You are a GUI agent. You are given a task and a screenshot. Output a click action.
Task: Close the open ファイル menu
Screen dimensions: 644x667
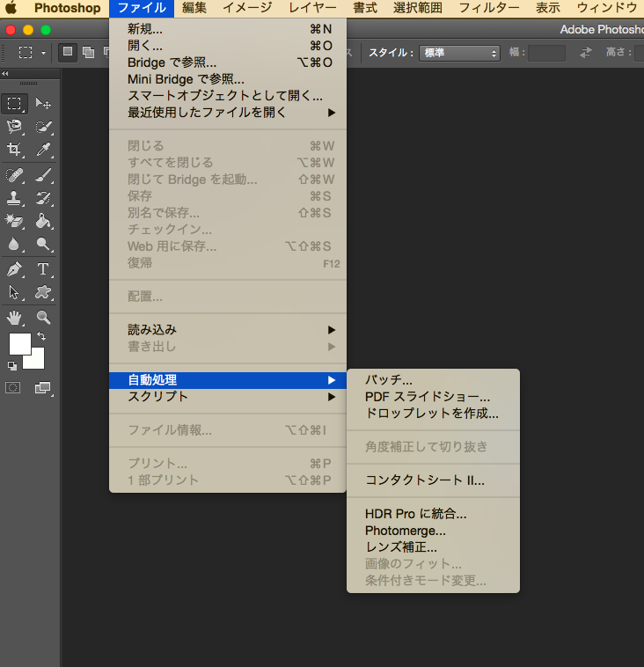pos(142,8)
